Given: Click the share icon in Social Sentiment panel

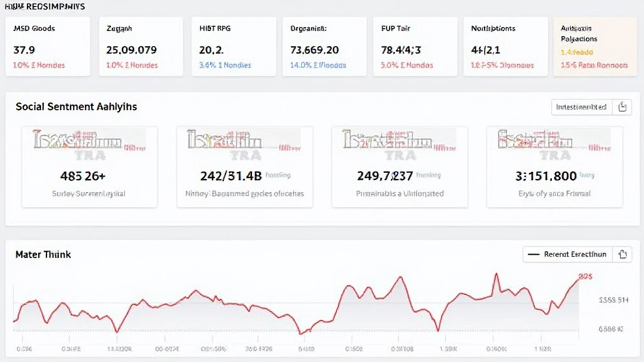Looking at the screenshot, I should coord(622,107).
